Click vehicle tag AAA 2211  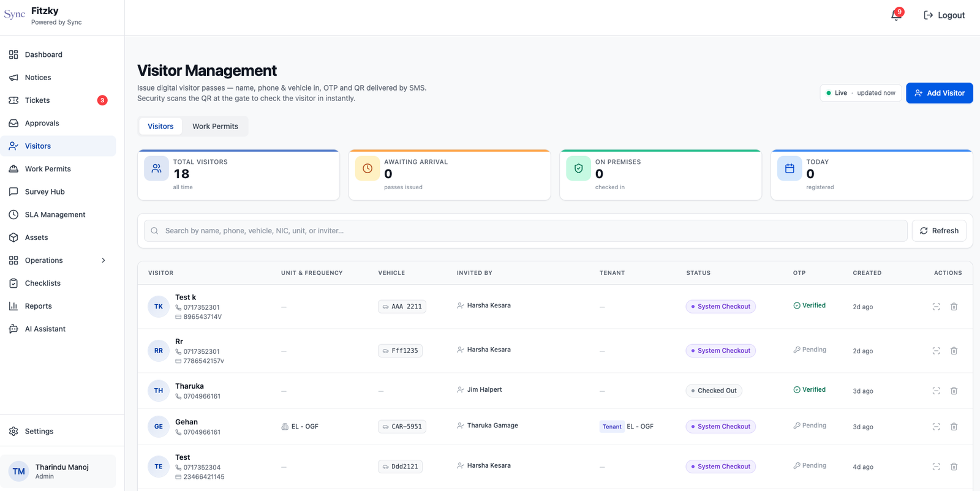coord(402,307)
